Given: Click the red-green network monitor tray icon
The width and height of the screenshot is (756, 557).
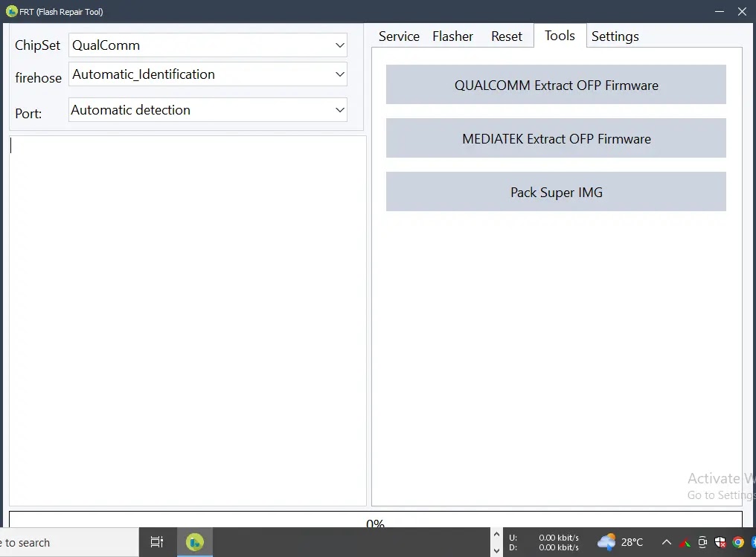Looking at the screenshot, I should pos(684,543).
